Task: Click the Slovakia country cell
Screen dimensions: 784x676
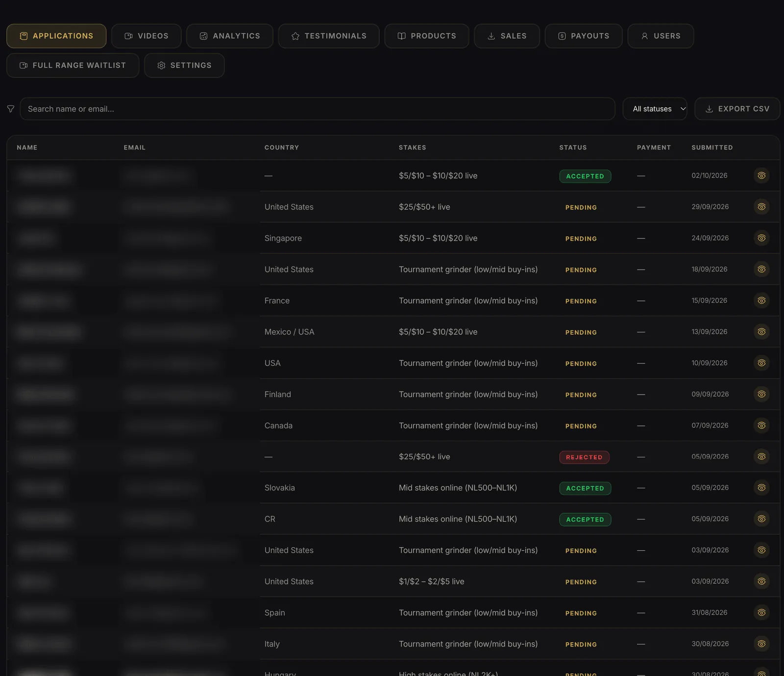Action: (280, 488)
